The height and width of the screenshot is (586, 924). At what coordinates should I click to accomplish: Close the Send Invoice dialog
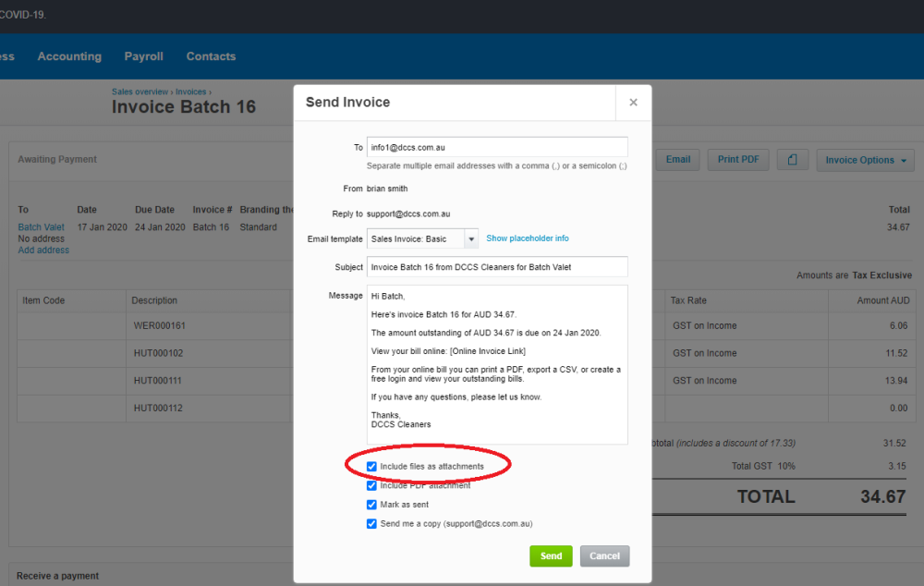pyautogui.click(x=633, y=103)
